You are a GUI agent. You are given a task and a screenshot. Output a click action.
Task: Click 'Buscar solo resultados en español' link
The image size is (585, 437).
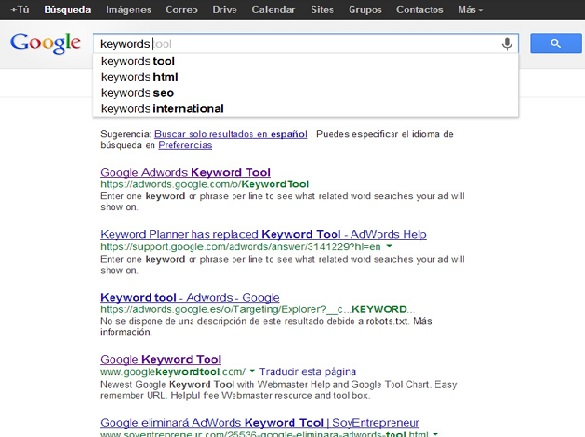pos(231,134)
